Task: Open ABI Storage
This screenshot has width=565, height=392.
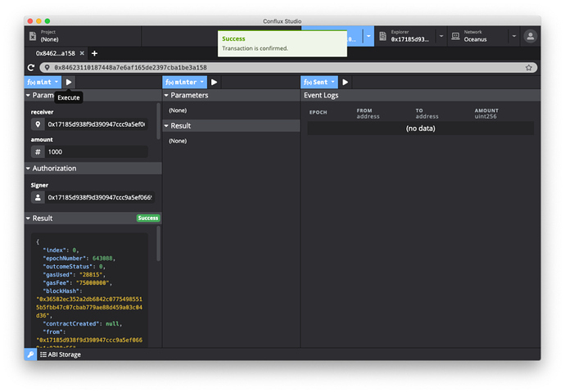Action: [61, 354]
